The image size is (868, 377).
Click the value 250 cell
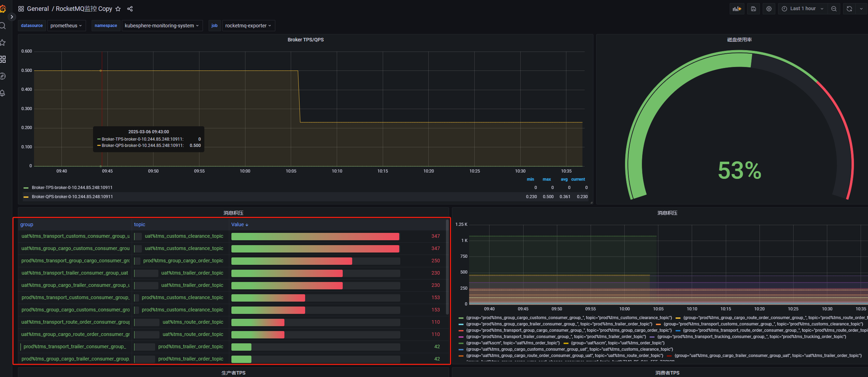tap(435, 261)
